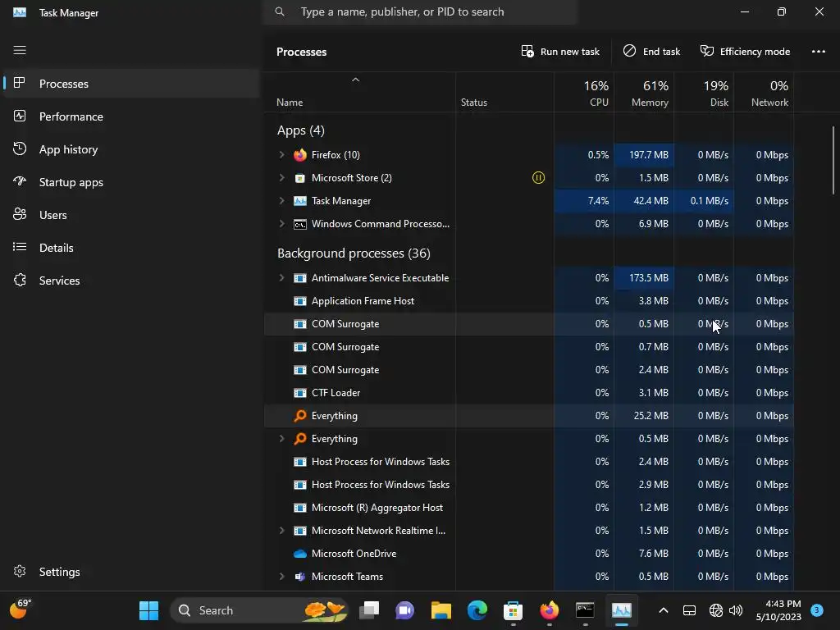Sort by the Name column header
Screen dimensions: 840x630
(x=359, y=94)
